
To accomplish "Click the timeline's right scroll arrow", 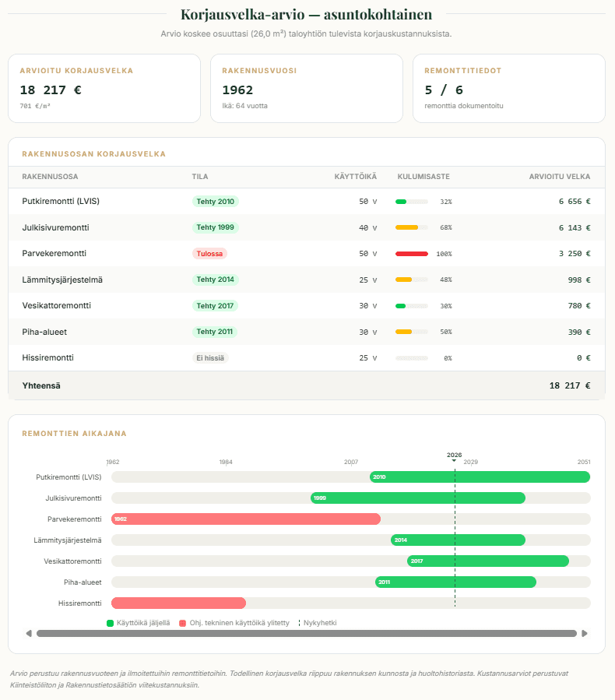I will pos(585,633).
